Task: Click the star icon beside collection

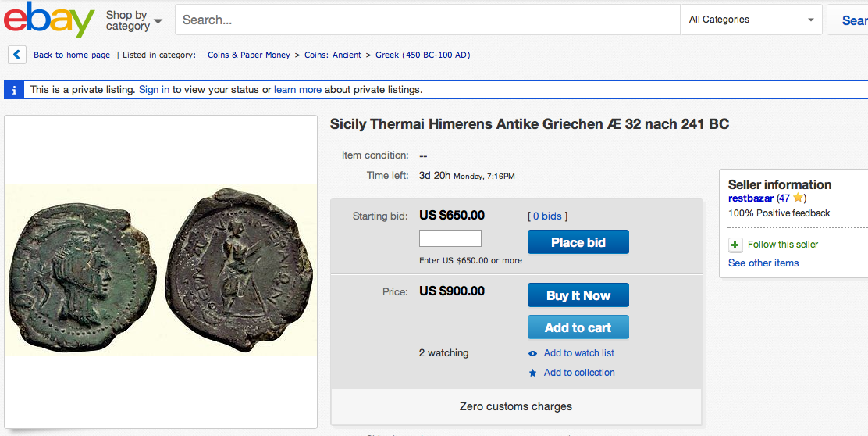Action: (533, 373)
